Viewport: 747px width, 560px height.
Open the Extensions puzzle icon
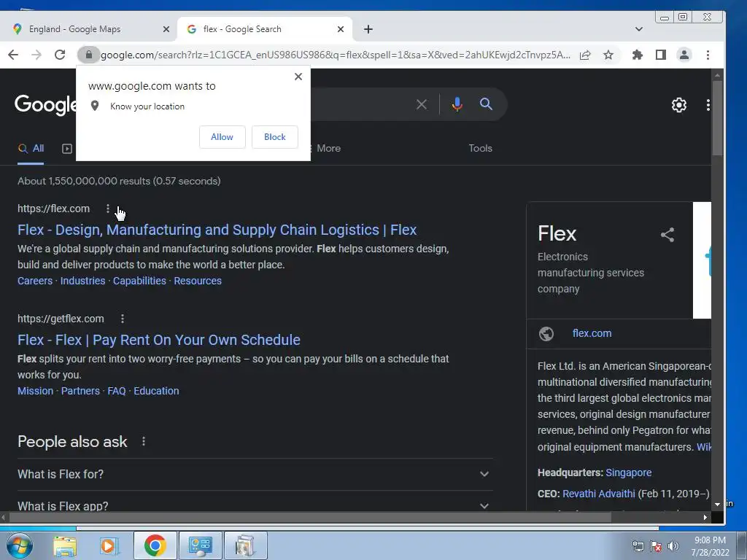[638, 55]
